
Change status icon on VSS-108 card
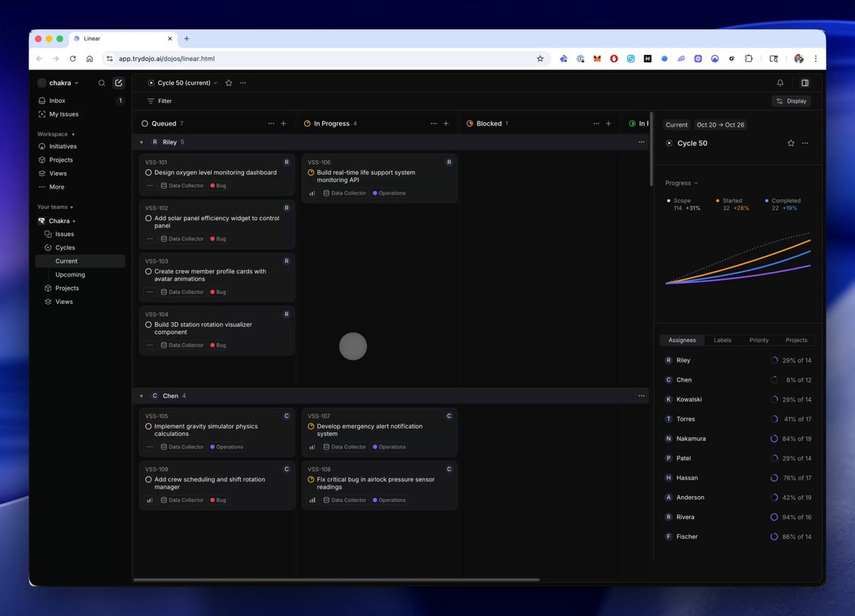coord(311,479)
